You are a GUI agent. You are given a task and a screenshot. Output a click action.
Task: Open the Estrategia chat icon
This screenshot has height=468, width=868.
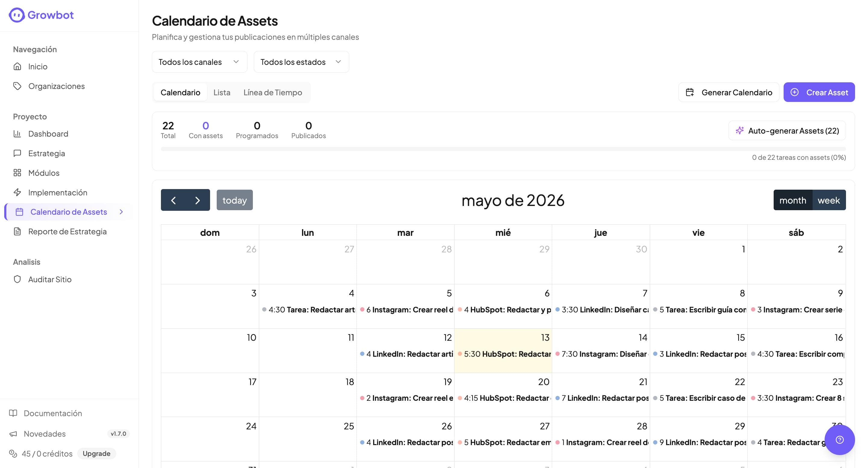(17, 153)
